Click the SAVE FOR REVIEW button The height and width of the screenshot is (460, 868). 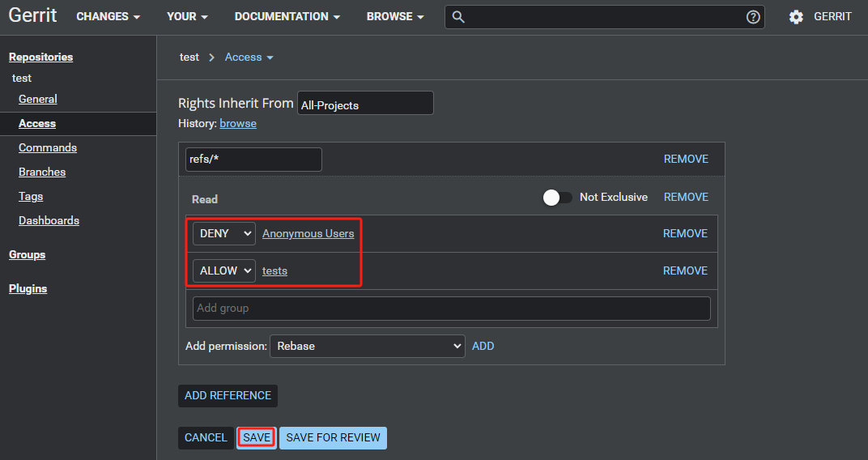(x=333, y=437)
